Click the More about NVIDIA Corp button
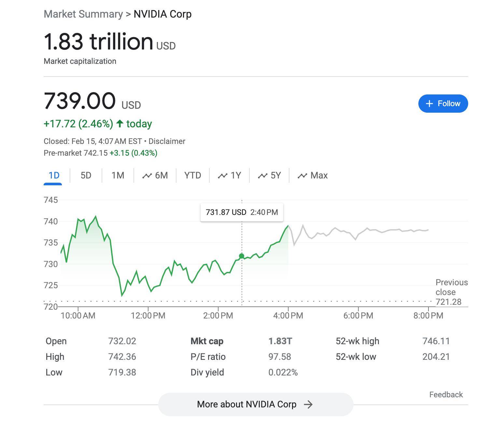Screen dimensions: 504x424 coord(256,404)
